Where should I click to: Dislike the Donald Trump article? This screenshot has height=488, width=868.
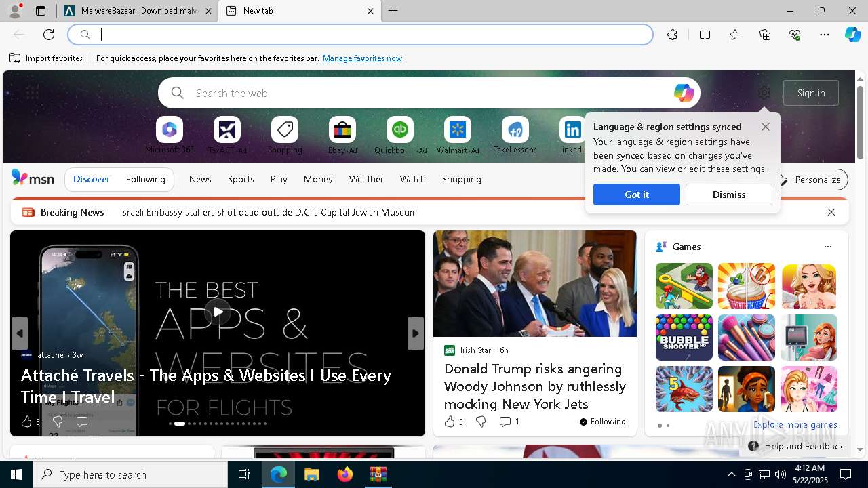point(481,422)
